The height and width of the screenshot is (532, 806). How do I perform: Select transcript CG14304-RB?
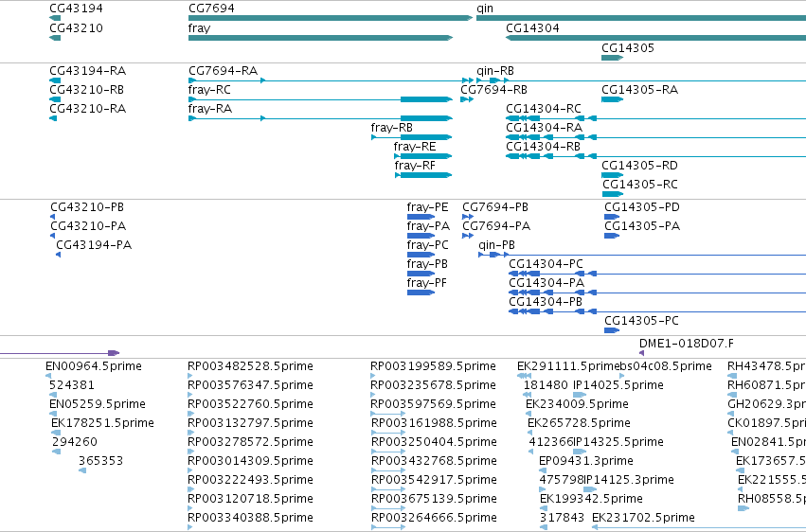[x=656, y=156]
